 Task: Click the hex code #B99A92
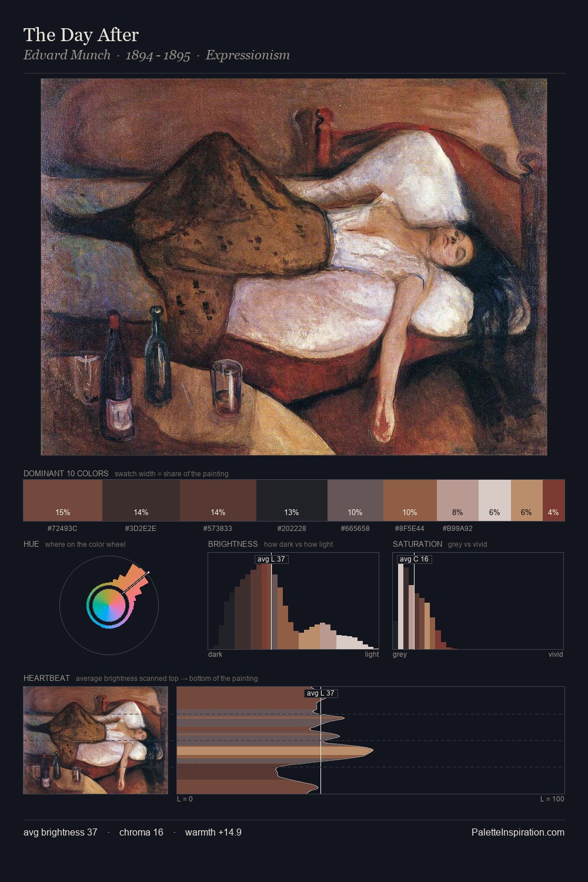(457, 528)
